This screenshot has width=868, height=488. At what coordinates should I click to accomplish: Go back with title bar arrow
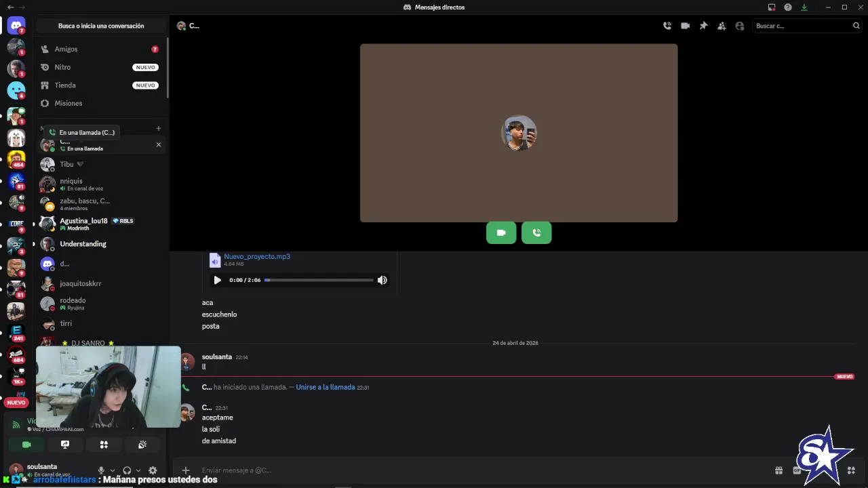click(10, 7)
